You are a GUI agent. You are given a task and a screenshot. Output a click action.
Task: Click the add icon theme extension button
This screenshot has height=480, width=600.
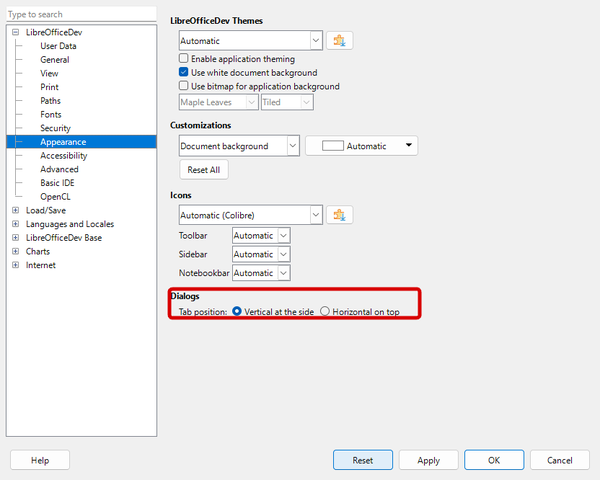tap(341, 215)
